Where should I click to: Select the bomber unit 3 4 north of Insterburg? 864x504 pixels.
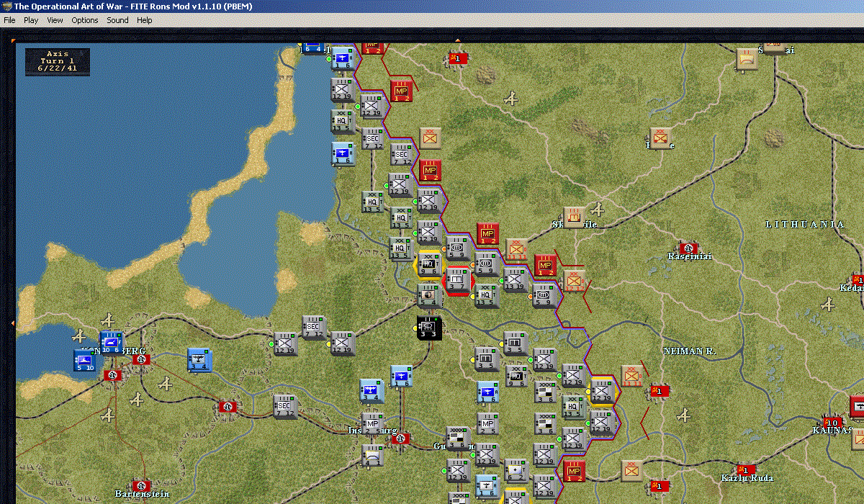(x=373, y=391)
